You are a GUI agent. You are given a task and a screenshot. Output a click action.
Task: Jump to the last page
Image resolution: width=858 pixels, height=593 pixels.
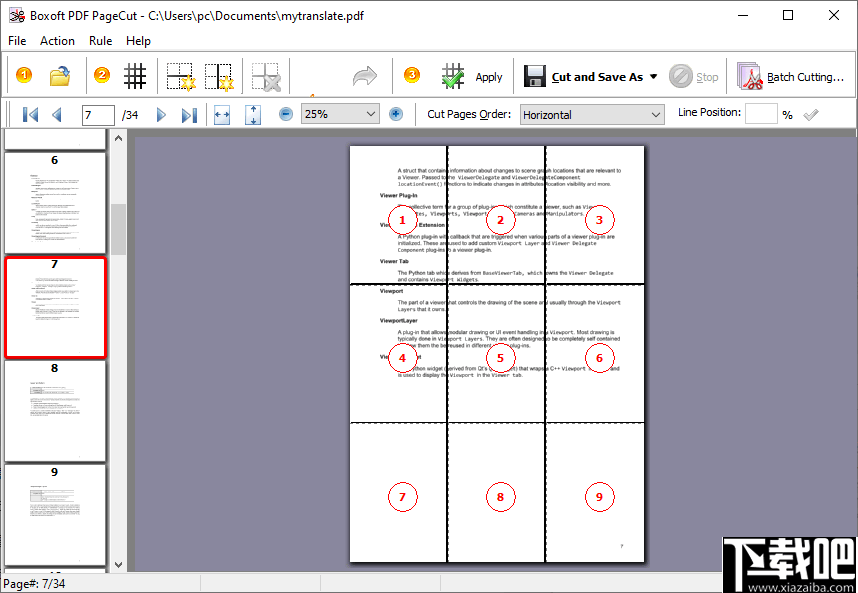(190, 114)
